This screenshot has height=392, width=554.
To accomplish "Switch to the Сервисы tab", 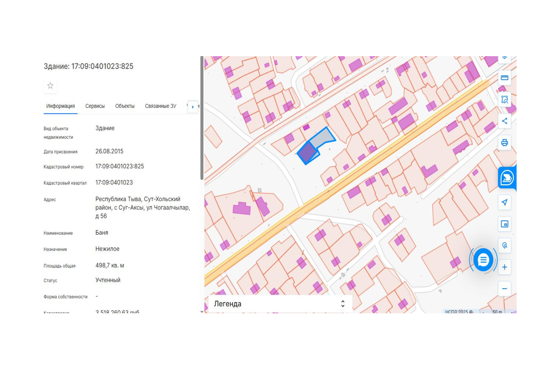I will (x=95, y=106).
